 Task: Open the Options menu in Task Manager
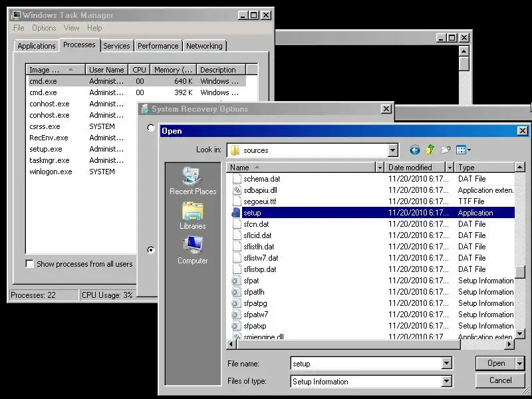pos(44,28)
